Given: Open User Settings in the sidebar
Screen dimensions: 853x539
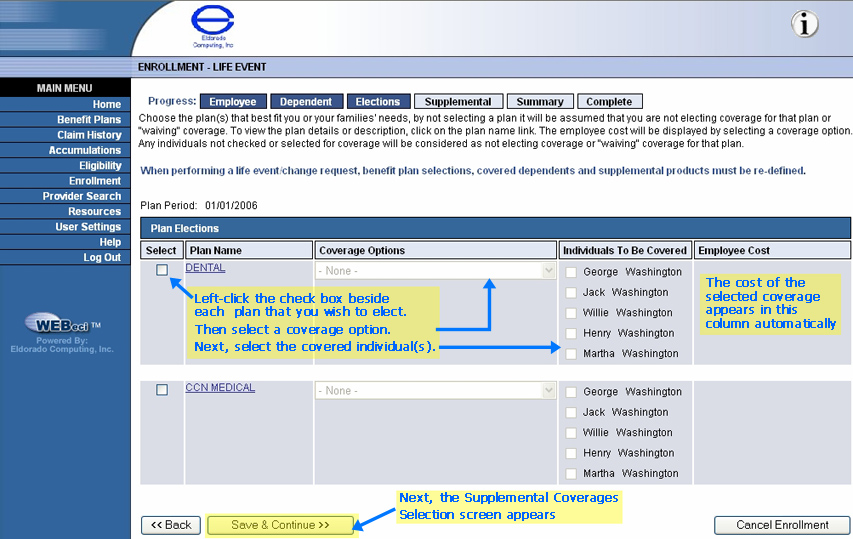Looking at the screenshot, I should (87, 227).
